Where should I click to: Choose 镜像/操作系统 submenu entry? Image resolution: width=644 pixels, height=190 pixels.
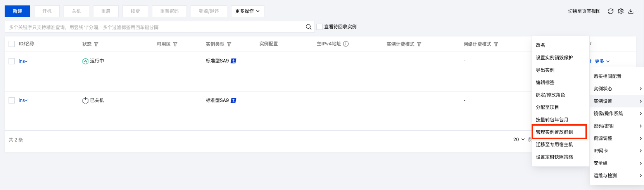(608, 114)
